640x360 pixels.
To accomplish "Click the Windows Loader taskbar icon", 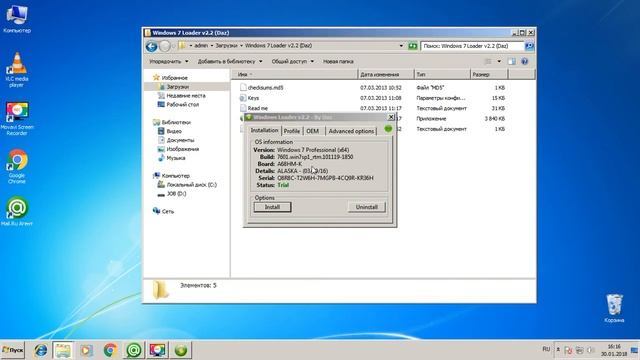I will pos(181,350).
